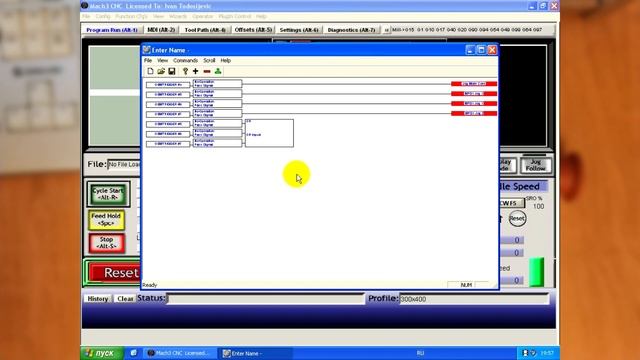This screenshot has height=360, width=640.
Task: Click the green compile icon in Enter Name toolbar
Action: click(218, 71)
